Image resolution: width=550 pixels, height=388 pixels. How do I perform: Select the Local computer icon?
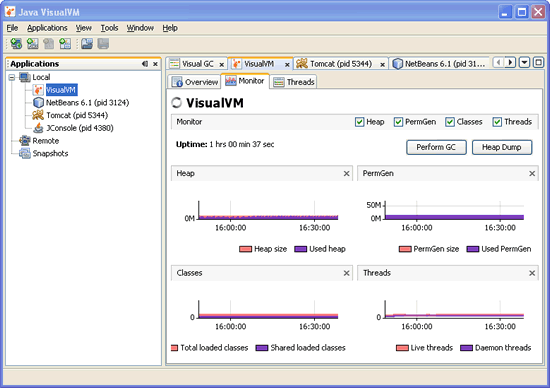tap(25, 77)
